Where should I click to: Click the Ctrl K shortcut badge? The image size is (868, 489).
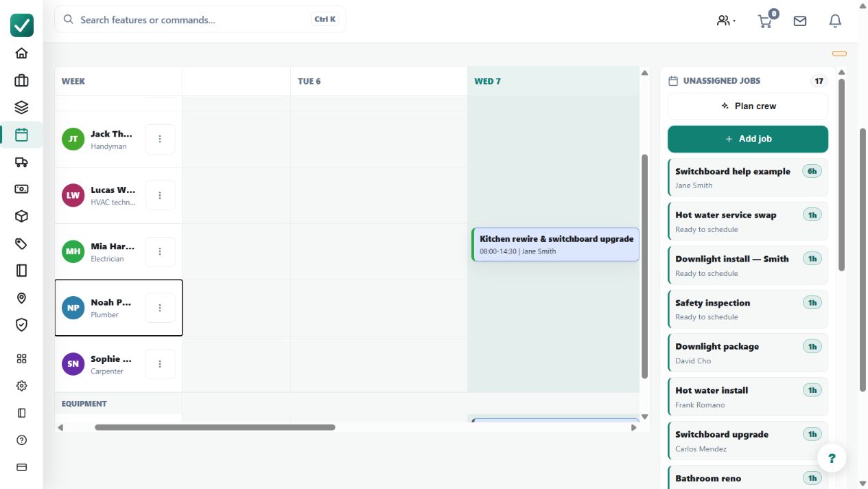tap(325, 19)
